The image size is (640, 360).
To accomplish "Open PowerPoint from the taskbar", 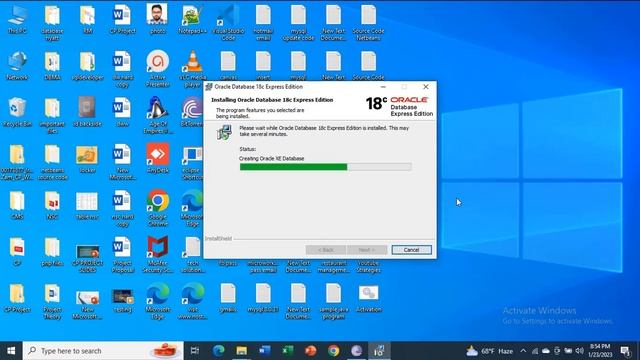I will [x=311, y=351].
